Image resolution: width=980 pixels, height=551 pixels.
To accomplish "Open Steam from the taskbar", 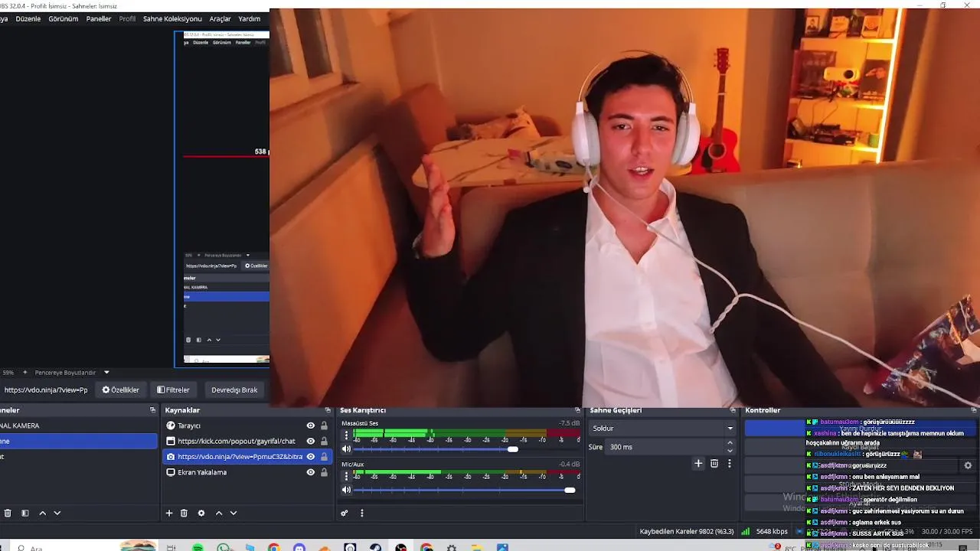I will coord(375,548).
